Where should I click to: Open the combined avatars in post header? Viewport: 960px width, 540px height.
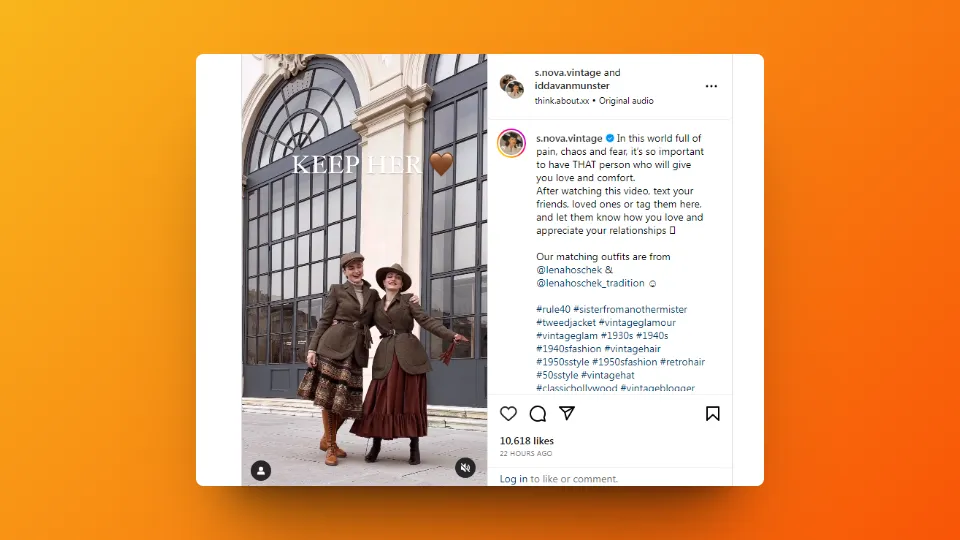point(512,86)
